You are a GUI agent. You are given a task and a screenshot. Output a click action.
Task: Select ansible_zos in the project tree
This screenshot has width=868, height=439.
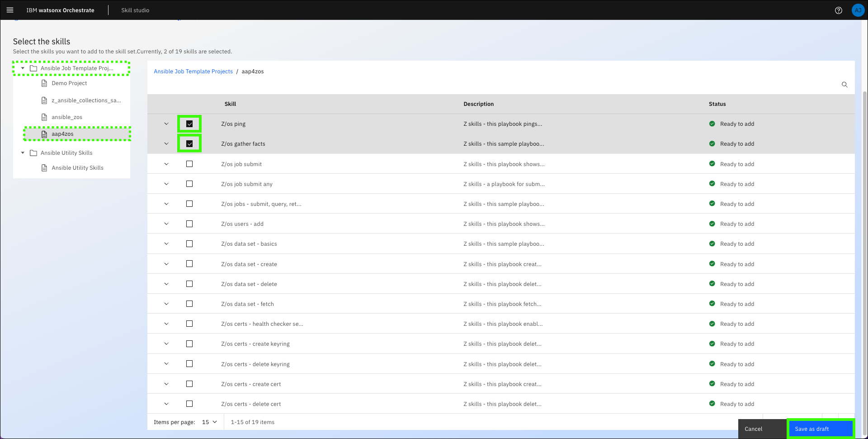(x=67, y=117)
